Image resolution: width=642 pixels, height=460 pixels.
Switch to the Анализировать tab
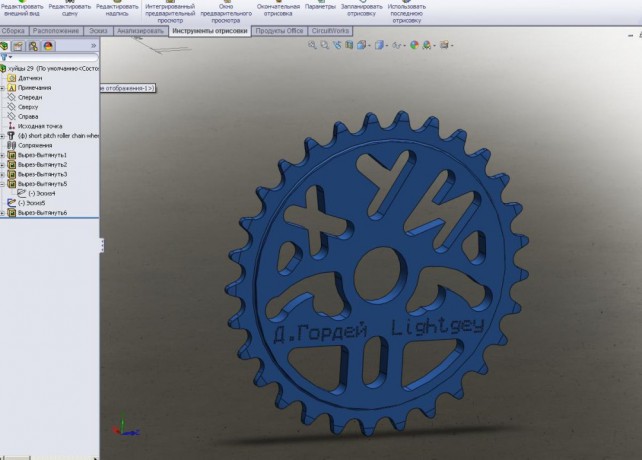[x=139, y=31]
